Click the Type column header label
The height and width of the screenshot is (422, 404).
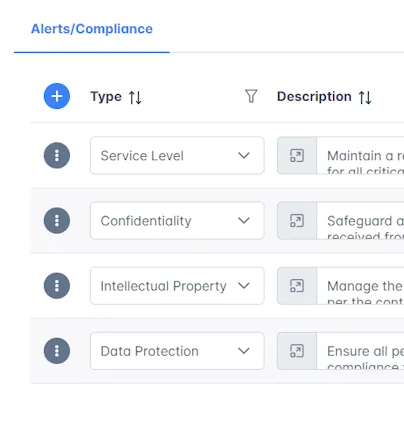[x=106, y=97]
